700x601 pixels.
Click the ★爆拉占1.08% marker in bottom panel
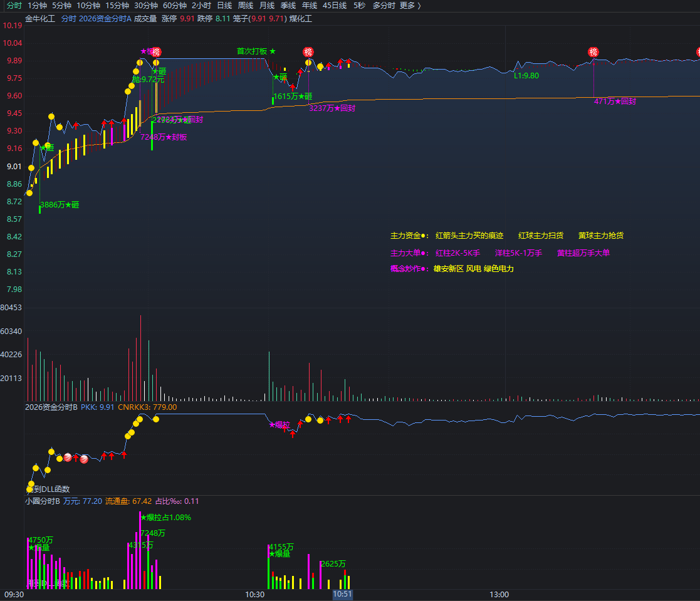(165, 518)
